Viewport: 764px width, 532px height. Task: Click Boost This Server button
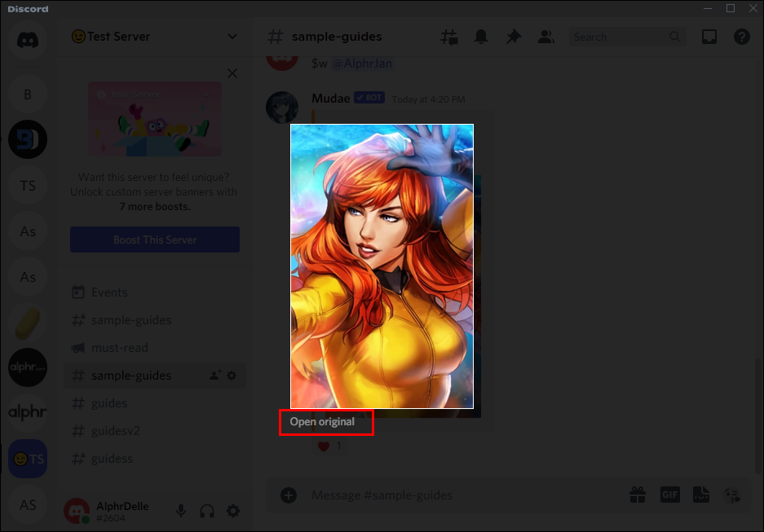155,240
